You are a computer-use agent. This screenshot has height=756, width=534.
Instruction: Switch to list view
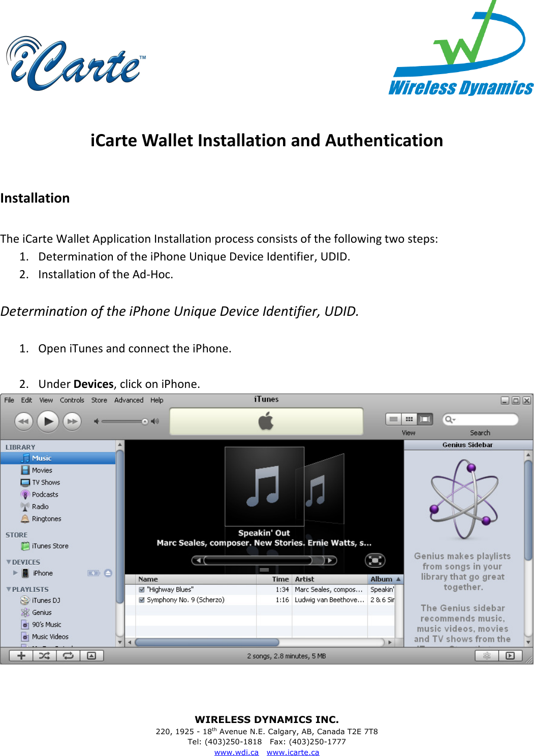click(x=393, y=419)
